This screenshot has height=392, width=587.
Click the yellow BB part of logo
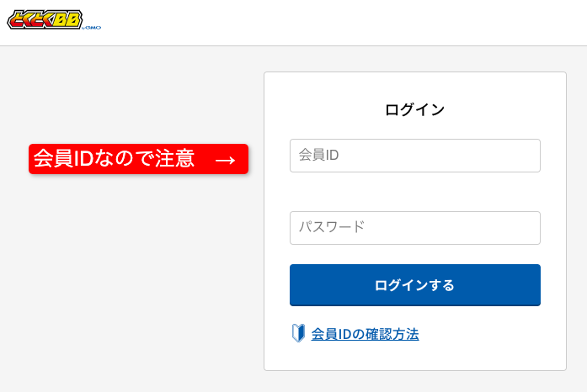(x=67, y=20)
